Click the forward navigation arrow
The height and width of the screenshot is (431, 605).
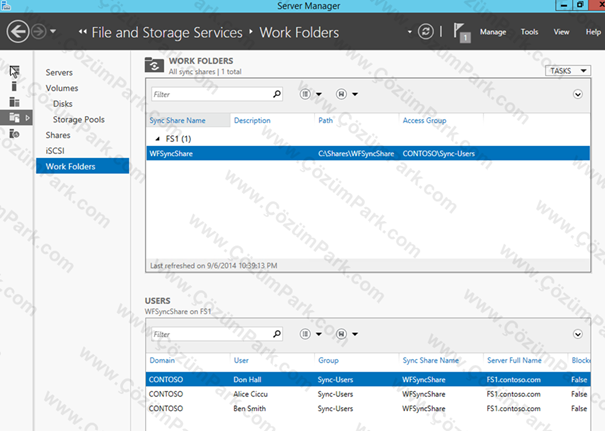coord(39,32)
